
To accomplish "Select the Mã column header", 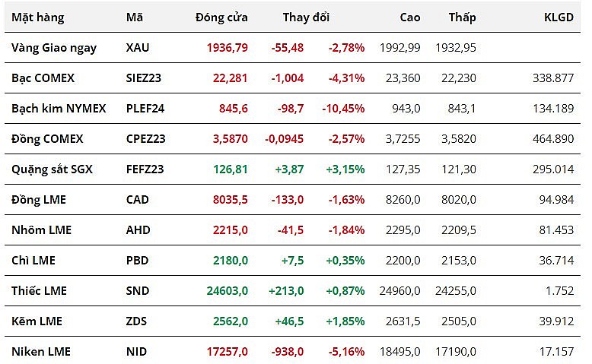I will pyautogui.click(x=134, y=17).
